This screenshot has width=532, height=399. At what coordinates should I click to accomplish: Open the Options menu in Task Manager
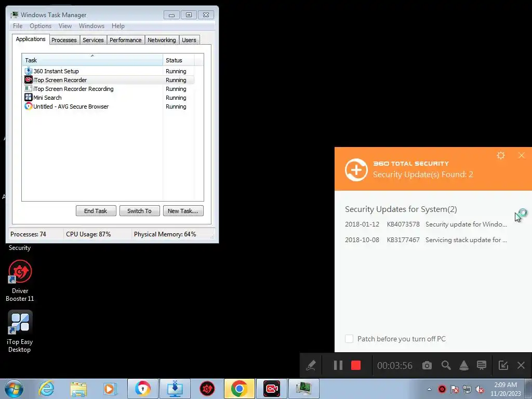click(x=41, y=26)
